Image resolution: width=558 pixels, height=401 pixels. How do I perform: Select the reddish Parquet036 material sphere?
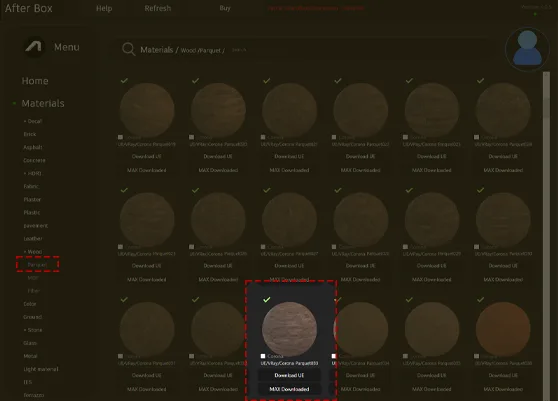[x=503, y=329]
